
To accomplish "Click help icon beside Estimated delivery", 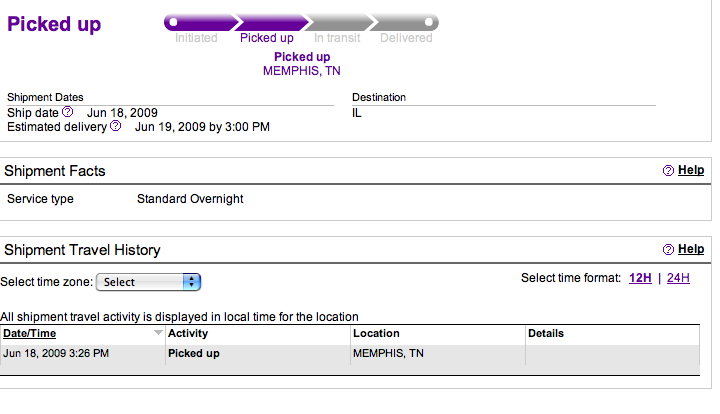I will click(x=116, y=126).
